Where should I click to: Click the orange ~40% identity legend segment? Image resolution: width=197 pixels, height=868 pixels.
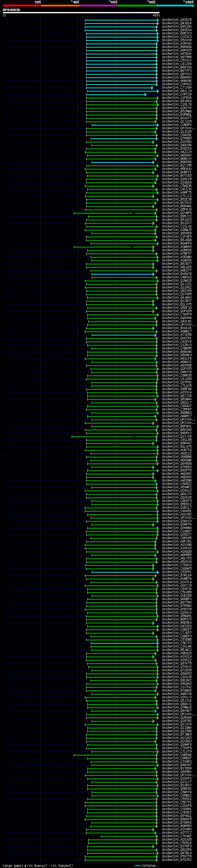click(60, 6)
